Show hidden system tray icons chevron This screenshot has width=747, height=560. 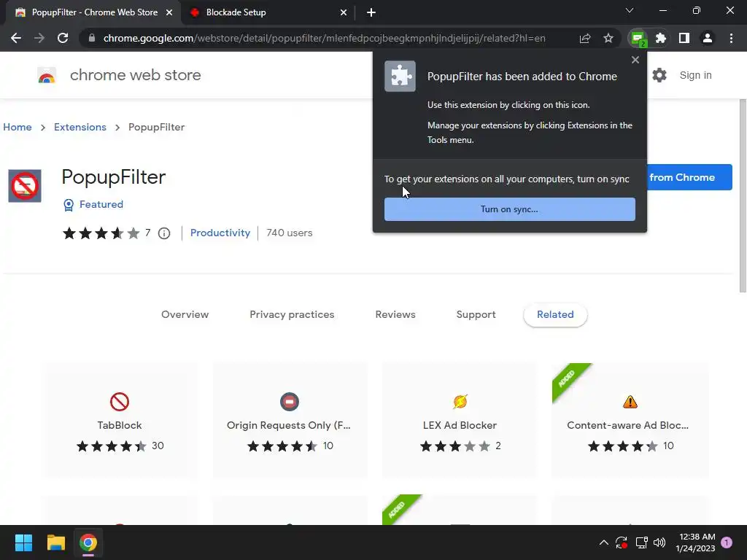pos(603,542)
